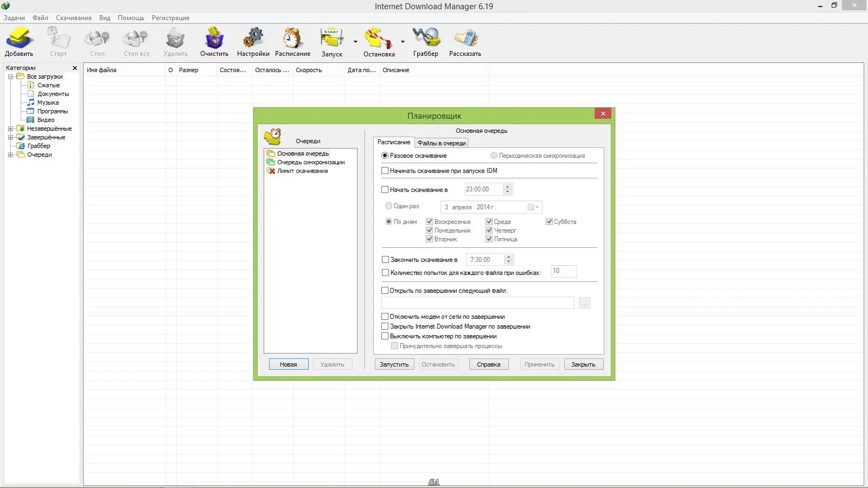Check the Закончить скачивание в box
This screenshot has width=868, height=488.
pos(386,260)
